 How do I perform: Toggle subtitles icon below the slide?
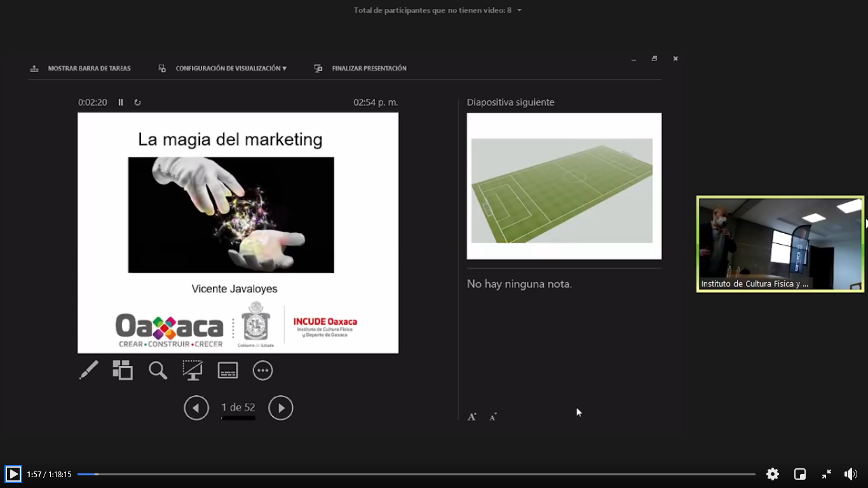coord(227,370)
